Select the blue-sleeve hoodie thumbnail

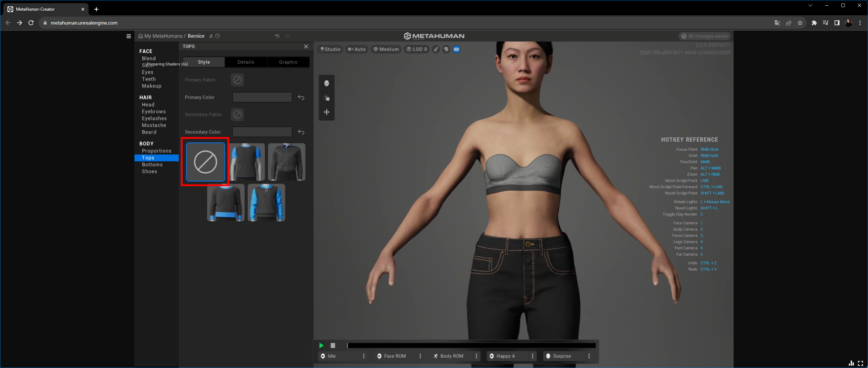266,203
